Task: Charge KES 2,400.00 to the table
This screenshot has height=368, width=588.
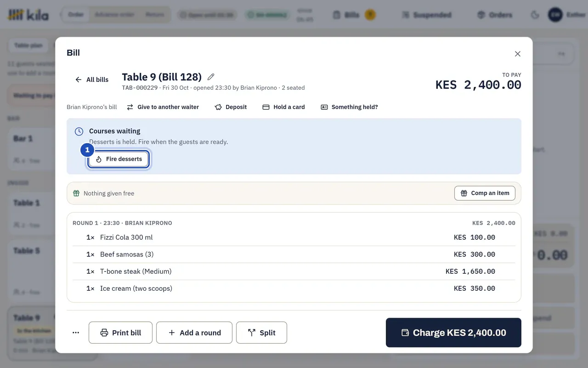Action: 453,333
